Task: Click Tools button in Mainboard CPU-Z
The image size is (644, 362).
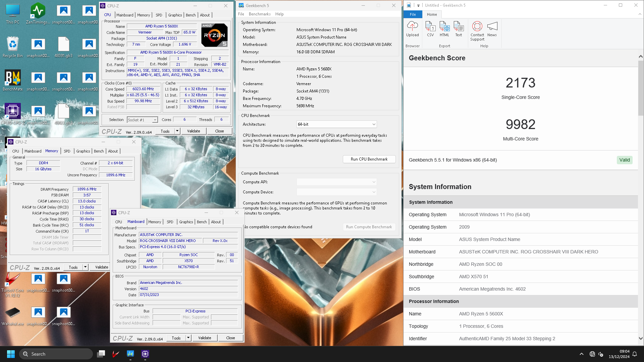Action: click(176, 338)
